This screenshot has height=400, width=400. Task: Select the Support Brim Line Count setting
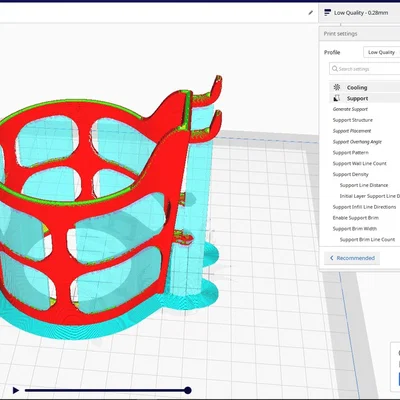point(367,239)
